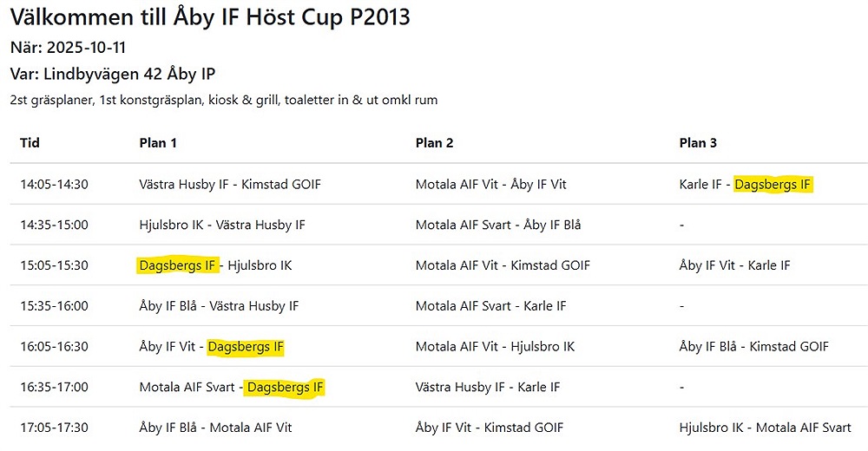Click highlighted Dagsbergs IF in the Hjulsbro IK match
Image resolution: width=868 pixels, height=451 pixels.
[x=177, y=265]
